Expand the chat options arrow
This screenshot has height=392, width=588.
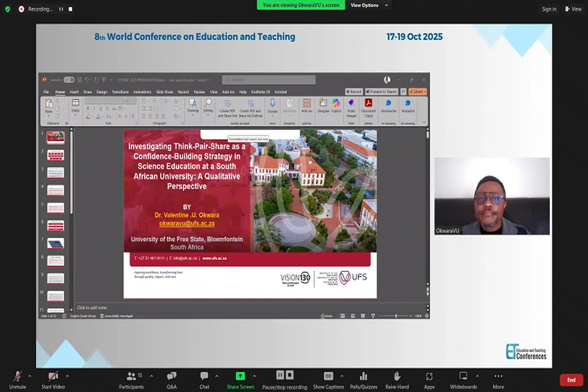pos(217,376)
